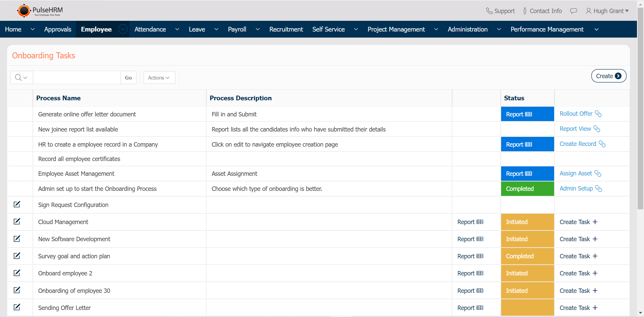Screen dimensions: 644x317
Task: Click the green Completed status for Admin set up
Action: (x=527, y=189)
